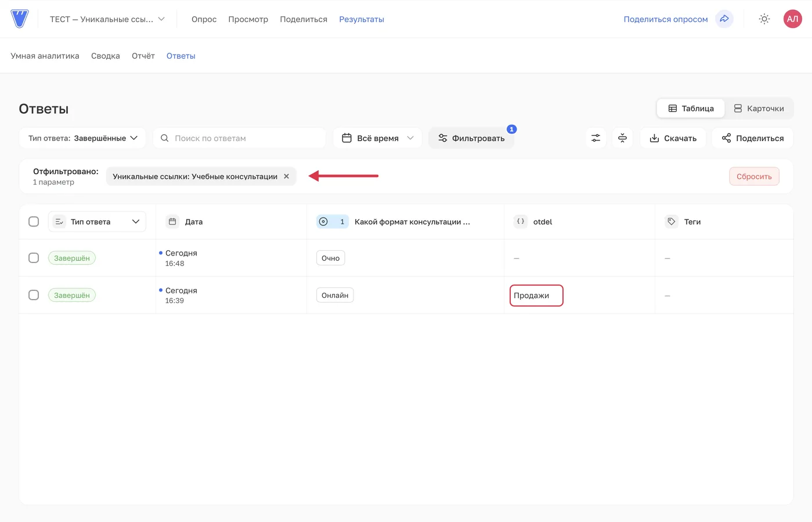Click the Какой формат консультации column header

point(412,221)
